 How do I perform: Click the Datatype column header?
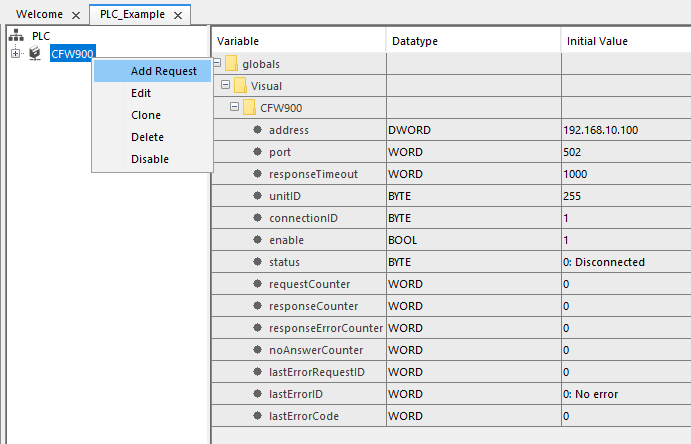pos(414,41)
